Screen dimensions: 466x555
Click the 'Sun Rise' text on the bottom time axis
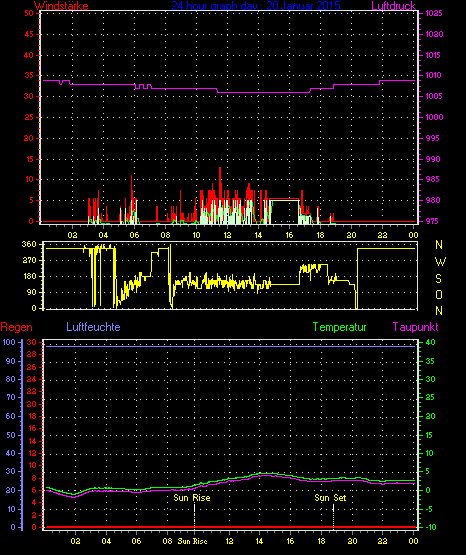(x=192, y=541)
